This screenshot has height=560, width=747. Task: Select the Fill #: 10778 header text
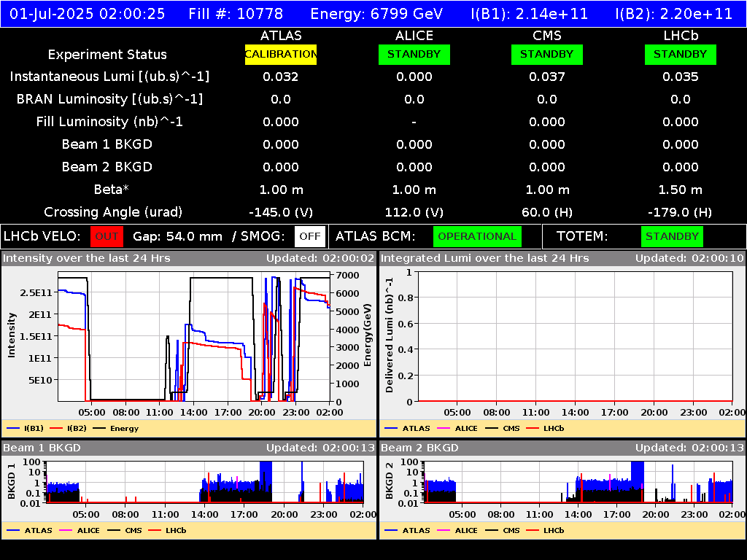pyautogui.click(x=236, y=14)
